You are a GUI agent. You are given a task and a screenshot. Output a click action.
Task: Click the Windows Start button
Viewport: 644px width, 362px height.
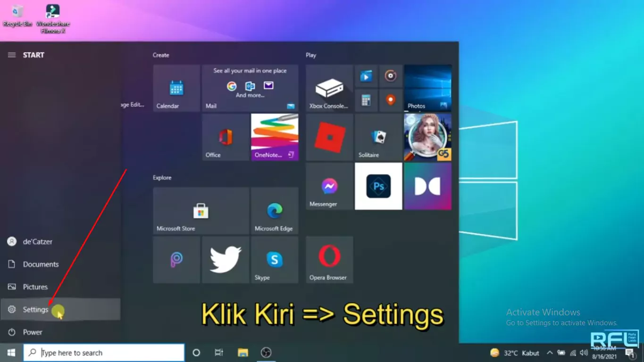[x=11, y=353]
